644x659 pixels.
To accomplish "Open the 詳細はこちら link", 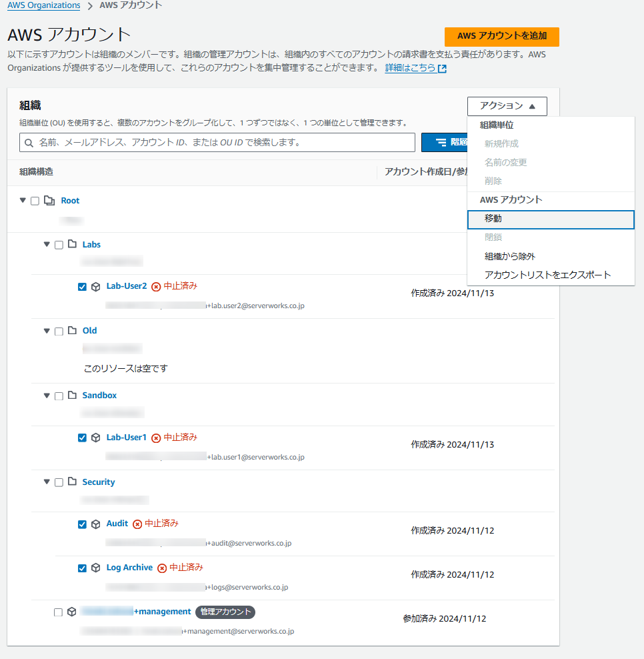I will click(410, 68).
